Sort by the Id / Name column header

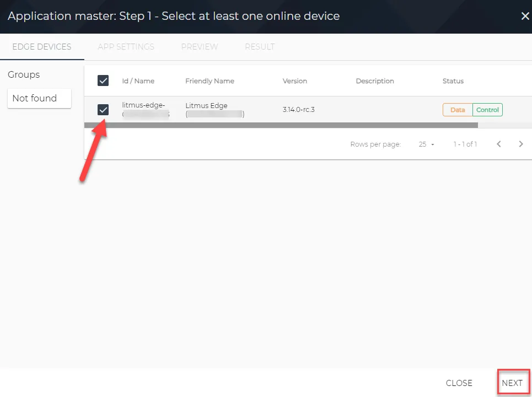[x=138, y=81]
